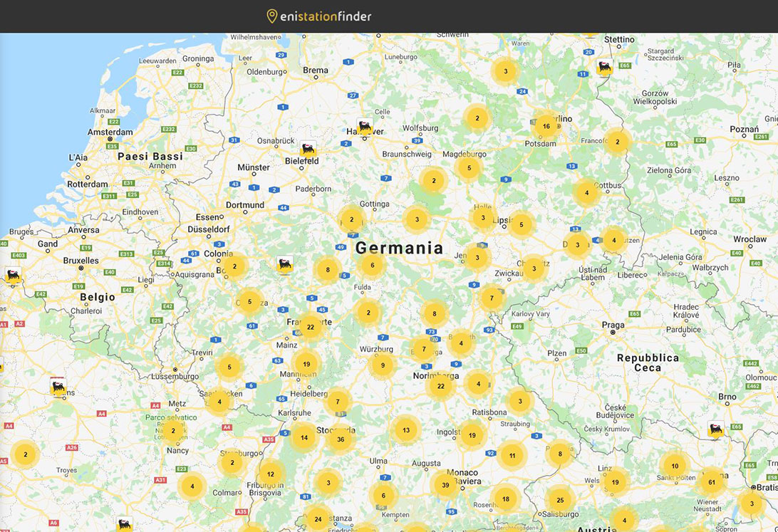778x532 pixels.
Task: Open the 13-station cluster west of Ingolstadt
Action: click(x=406, y=430)
